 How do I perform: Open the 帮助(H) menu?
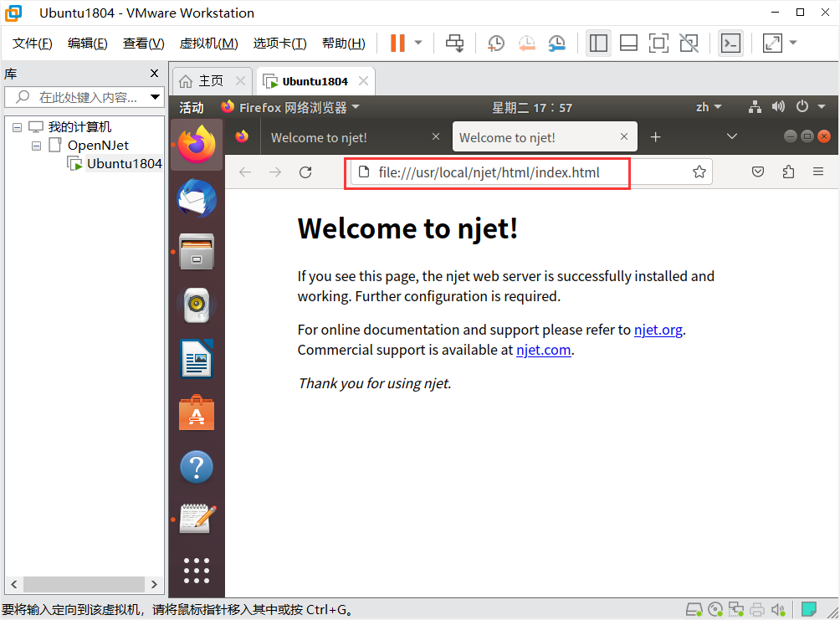343,44
